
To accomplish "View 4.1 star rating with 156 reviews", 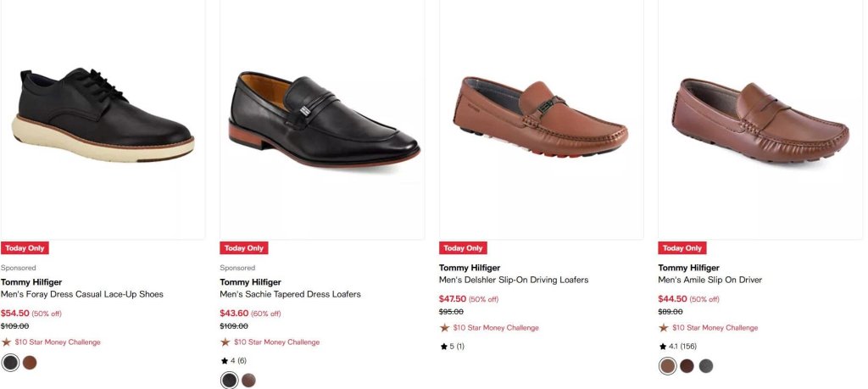I will [678, 347].
